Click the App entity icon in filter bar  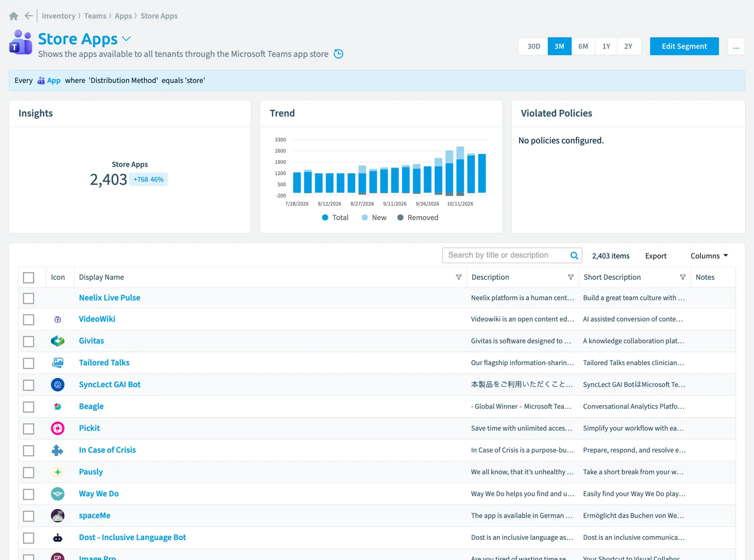[41, 81]
